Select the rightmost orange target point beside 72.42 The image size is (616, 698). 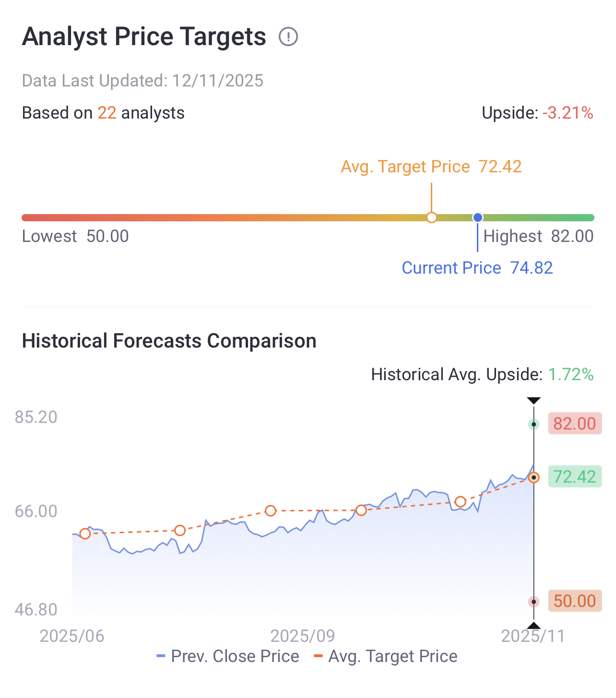click(533, 477)
